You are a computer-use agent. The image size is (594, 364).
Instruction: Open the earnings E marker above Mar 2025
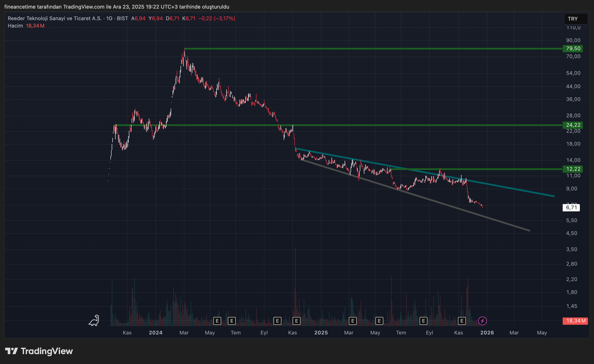tap(353, 321)
